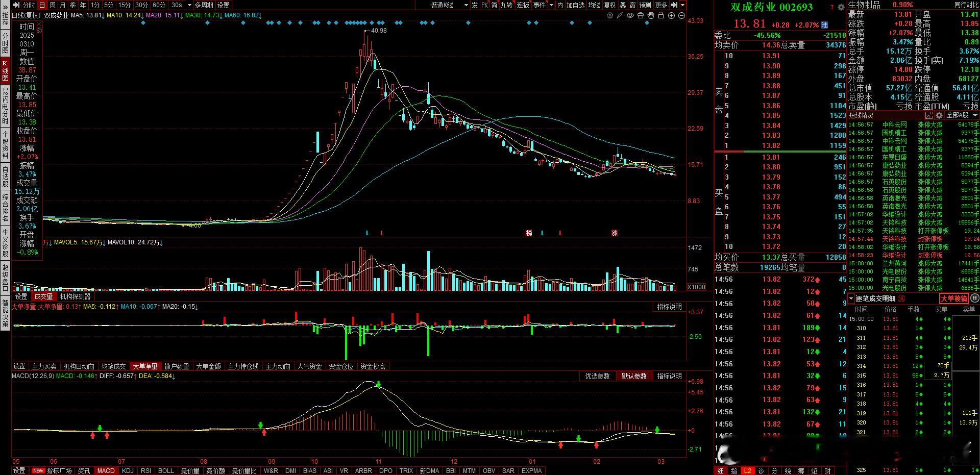Select the drawing pen tool icon
Viewport: 980px width, 475px height.
click(620, 16)
